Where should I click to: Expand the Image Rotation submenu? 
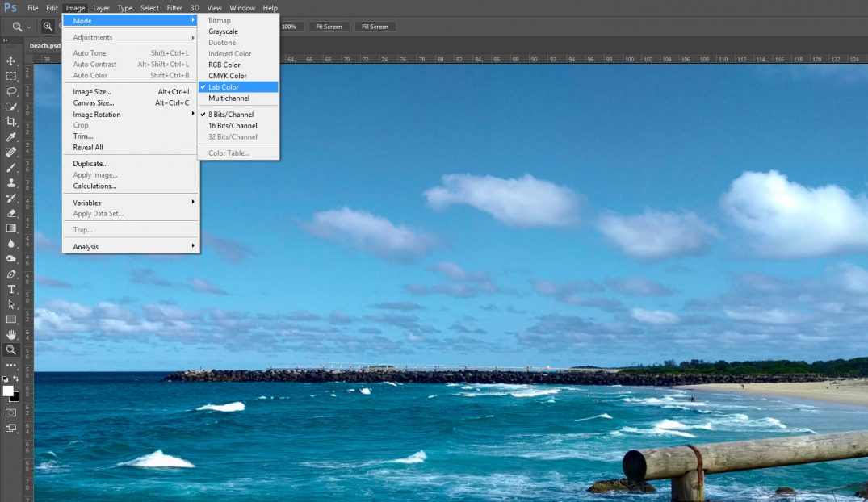point(97,115)
